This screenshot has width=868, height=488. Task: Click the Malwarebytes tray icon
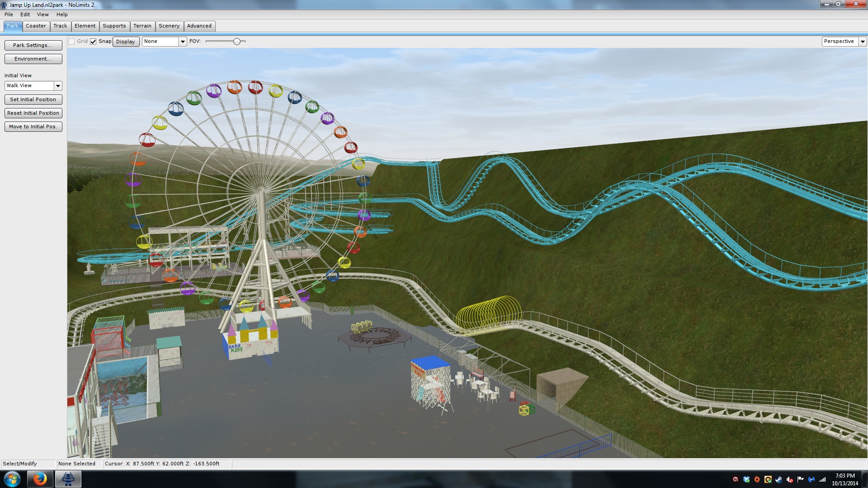click(x=811, y=479)
